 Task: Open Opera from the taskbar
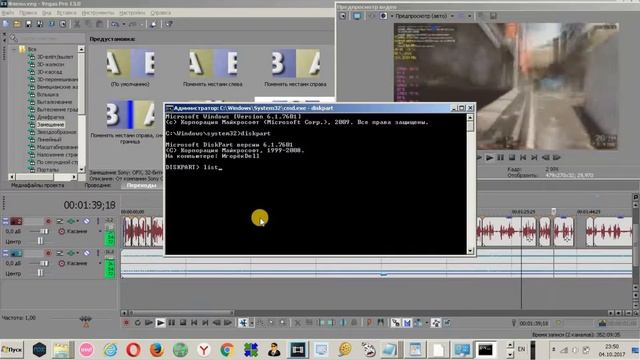coord(133,350)
